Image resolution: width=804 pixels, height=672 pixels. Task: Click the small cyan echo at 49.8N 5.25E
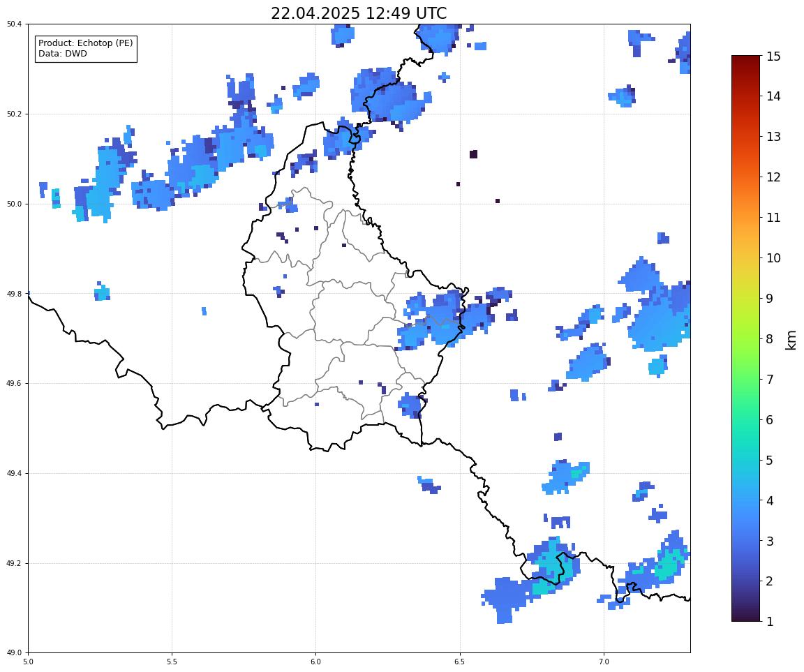tap(102, 292)
